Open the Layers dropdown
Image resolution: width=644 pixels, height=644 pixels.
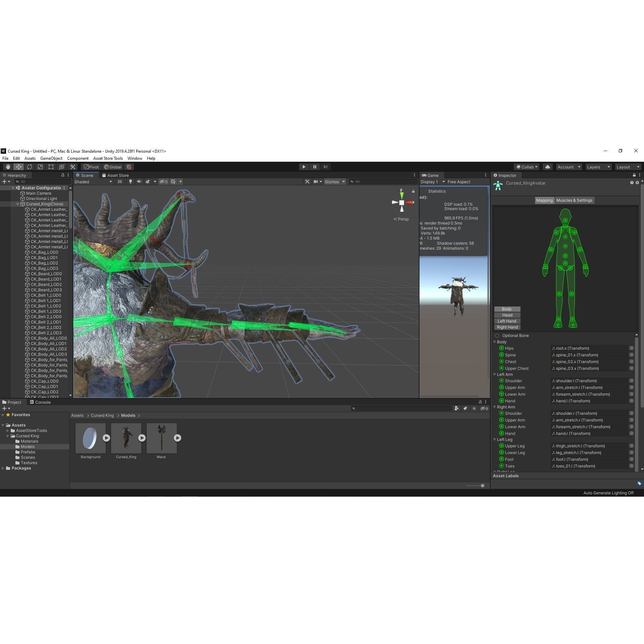(x=598, y=167)
